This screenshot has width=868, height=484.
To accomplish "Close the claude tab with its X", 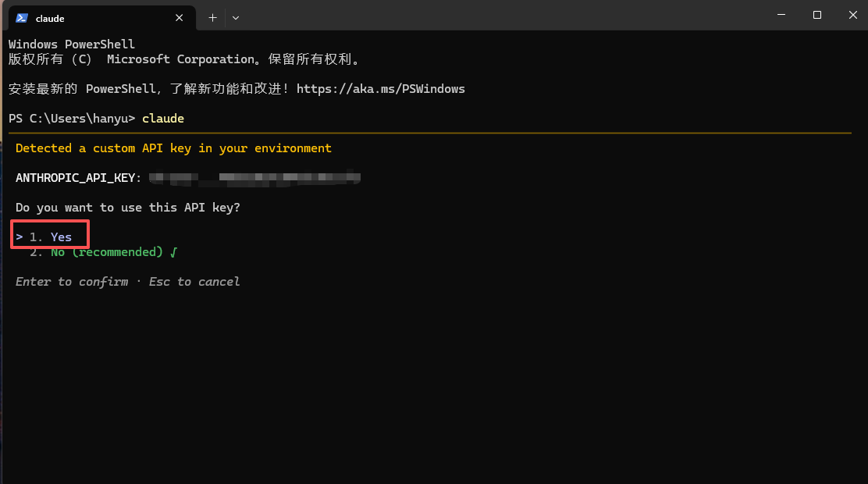I will pyautogui.click(x=179, y=18).
